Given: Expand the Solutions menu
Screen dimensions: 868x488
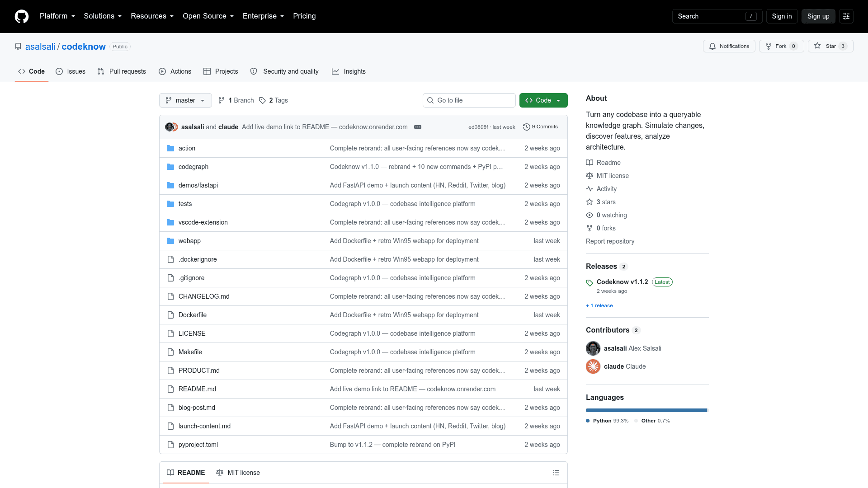Looking at the screenshot, I should click(x=103, y=16).
